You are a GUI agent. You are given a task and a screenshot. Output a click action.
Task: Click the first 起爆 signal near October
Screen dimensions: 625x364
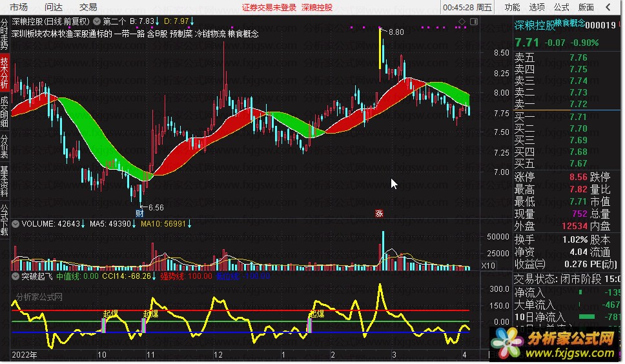[x=110, y=314]
